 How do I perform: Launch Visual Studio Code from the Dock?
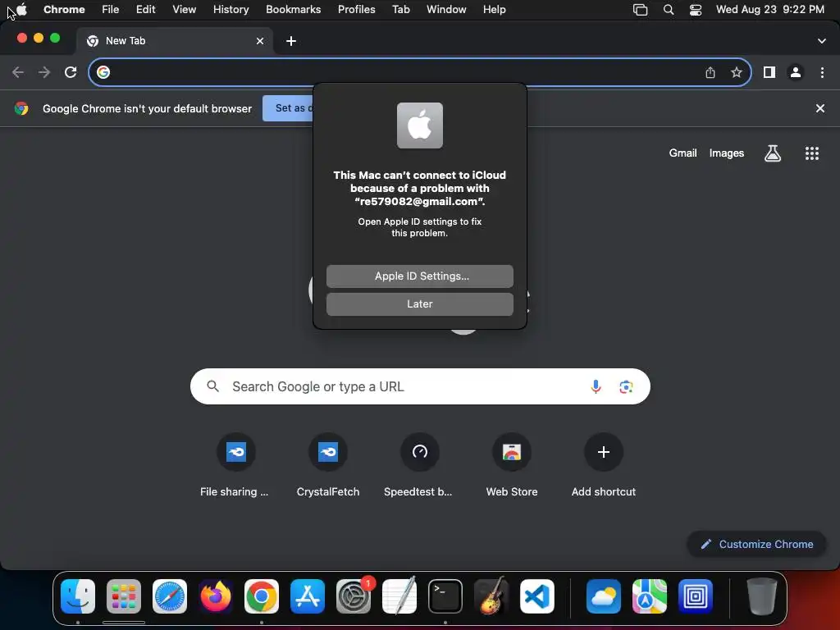(537, 596)
